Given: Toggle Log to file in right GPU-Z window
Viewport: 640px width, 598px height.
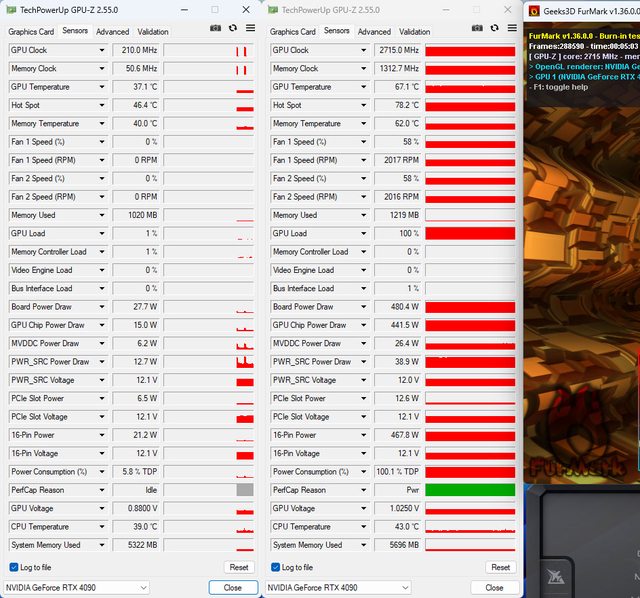Looking at the screenshot, I should coord(276,567).
